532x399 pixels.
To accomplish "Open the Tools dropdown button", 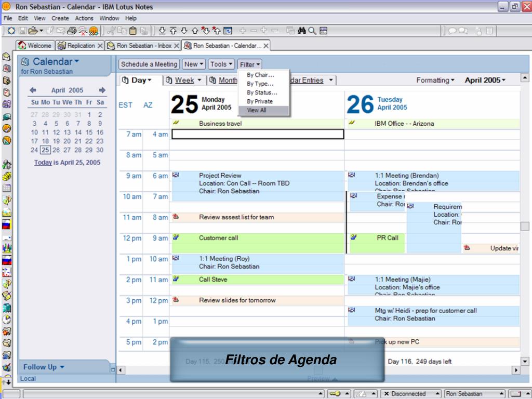I will [x=221, y=64].
